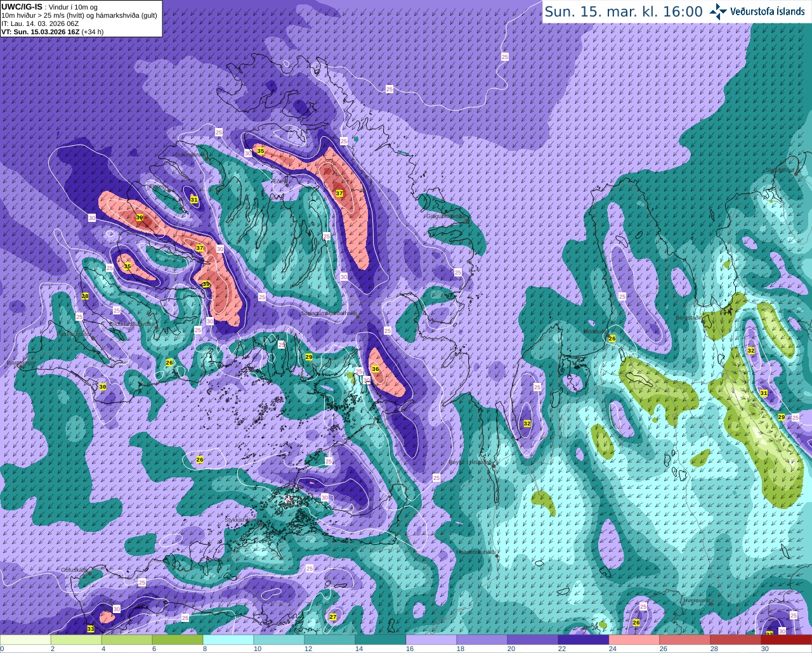Viewport: 812px width, 653px height.
Task: Click the Gufuskálar station label
Action: (x=74, y=570)
